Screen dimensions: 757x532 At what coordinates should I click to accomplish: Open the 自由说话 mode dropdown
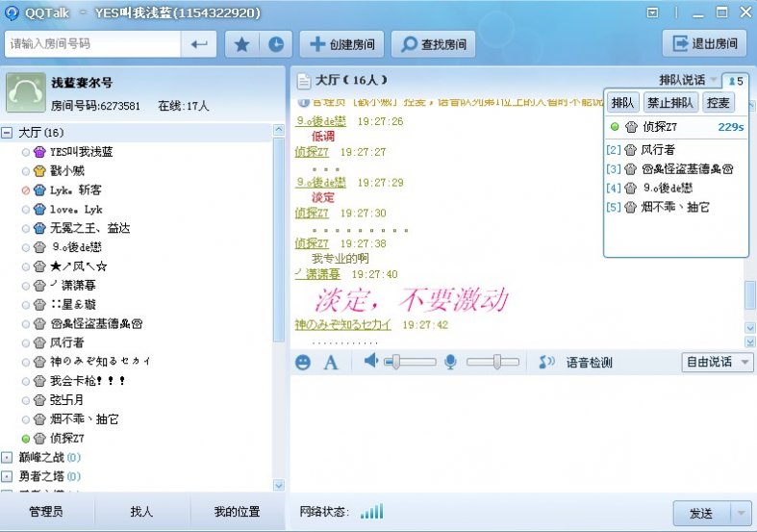pos(718,362)
